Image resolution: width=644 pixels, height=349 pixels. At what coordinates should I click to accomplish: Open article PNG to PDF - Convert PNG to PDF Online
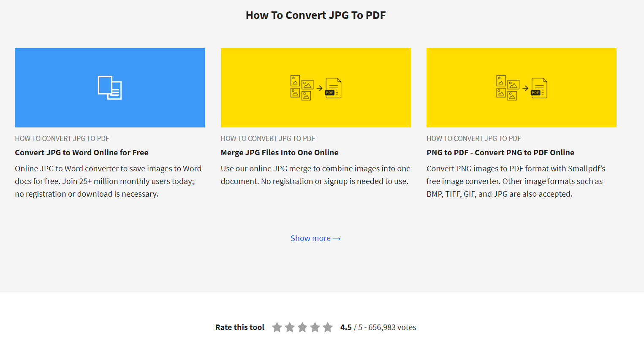click(500, 153)
